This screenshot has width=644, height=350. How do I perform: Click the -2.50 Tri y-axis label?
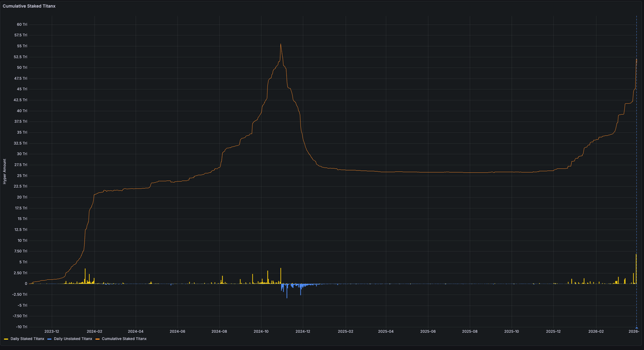tap(20, 294)
